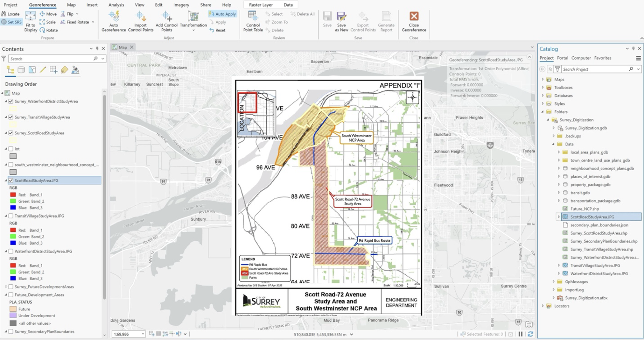Screen dimensions: 644x340
Task: Expand Maps node in Catalog
Action: click(x=543, y=79)
